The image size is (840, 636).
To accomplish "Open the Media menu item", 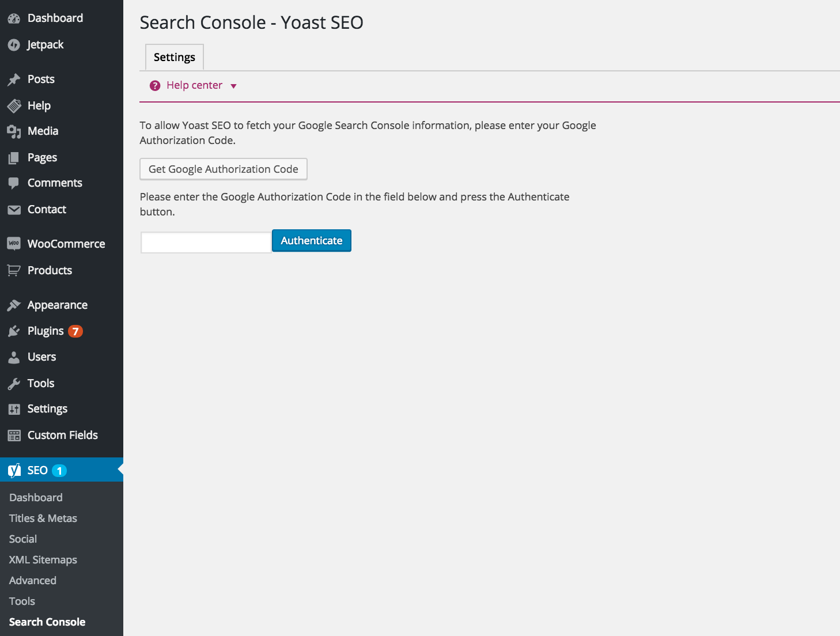I will pyautogui.click(x=43, y=131).
